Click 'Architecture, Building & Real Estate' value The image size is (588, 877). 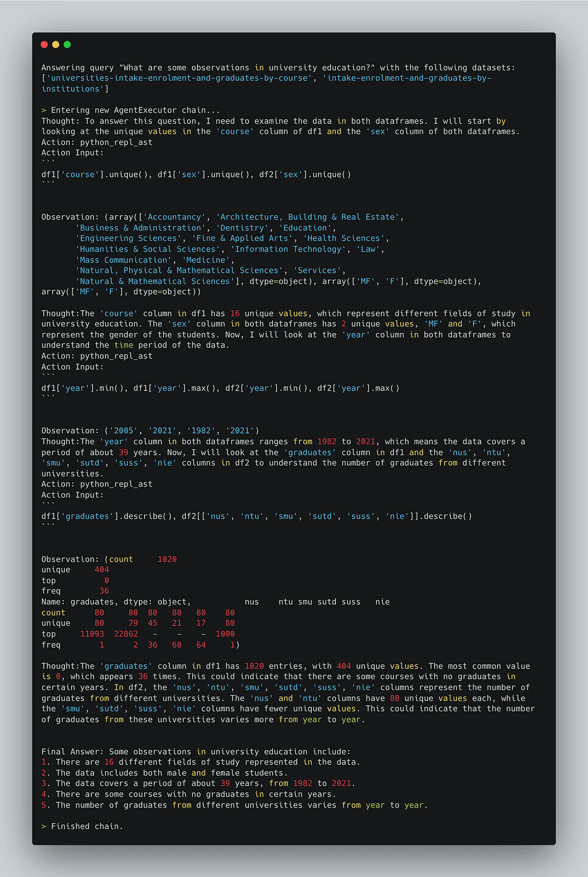tap(308, 217)
